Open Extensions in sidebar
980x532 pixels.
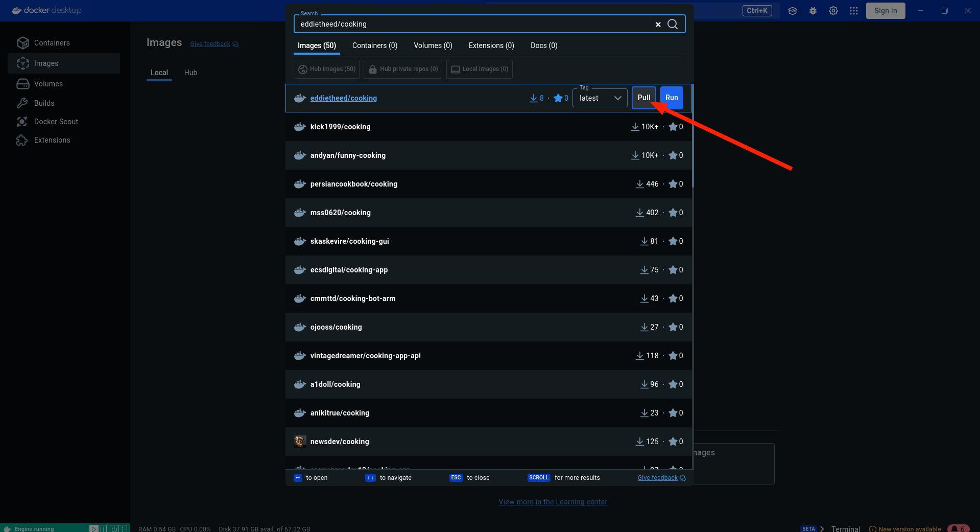tap(64, 140)
